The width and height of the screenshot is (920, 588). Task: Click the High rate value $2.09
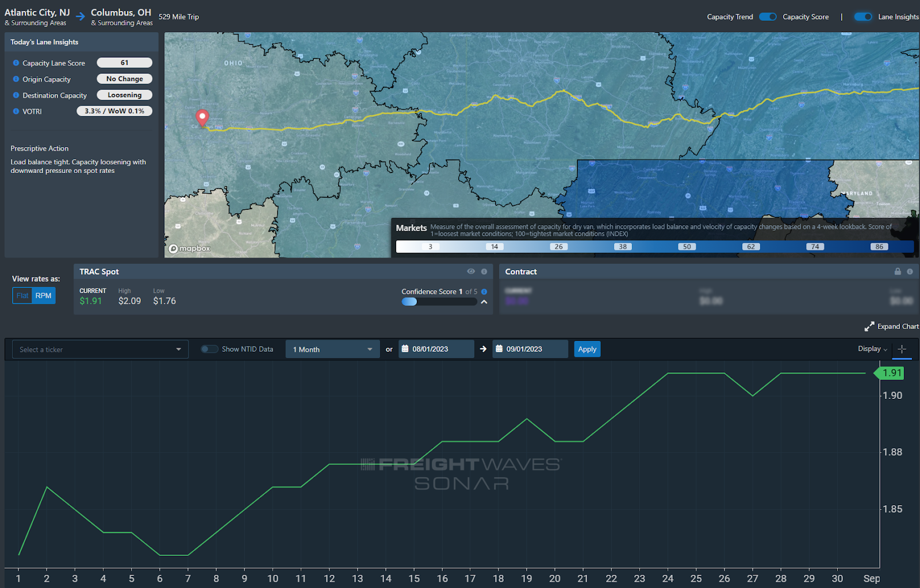(x=129, y=301)
